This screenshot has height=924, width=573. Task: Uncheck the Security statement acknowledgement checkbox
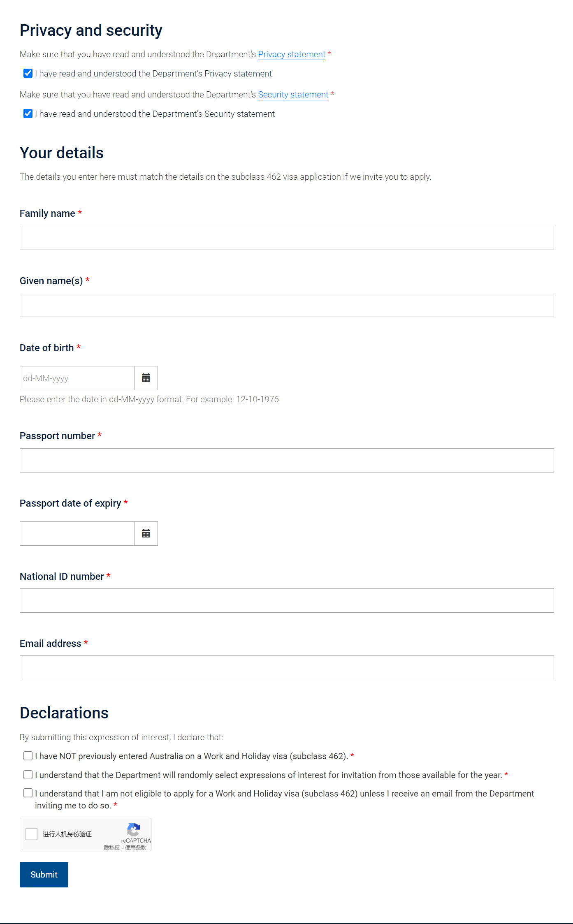point(28,114)
